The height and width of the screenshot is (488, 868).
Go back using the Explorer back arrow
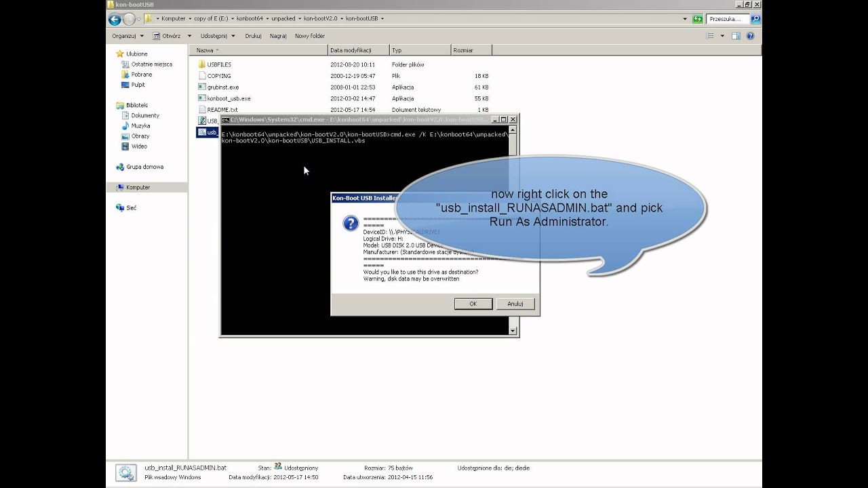114,19
